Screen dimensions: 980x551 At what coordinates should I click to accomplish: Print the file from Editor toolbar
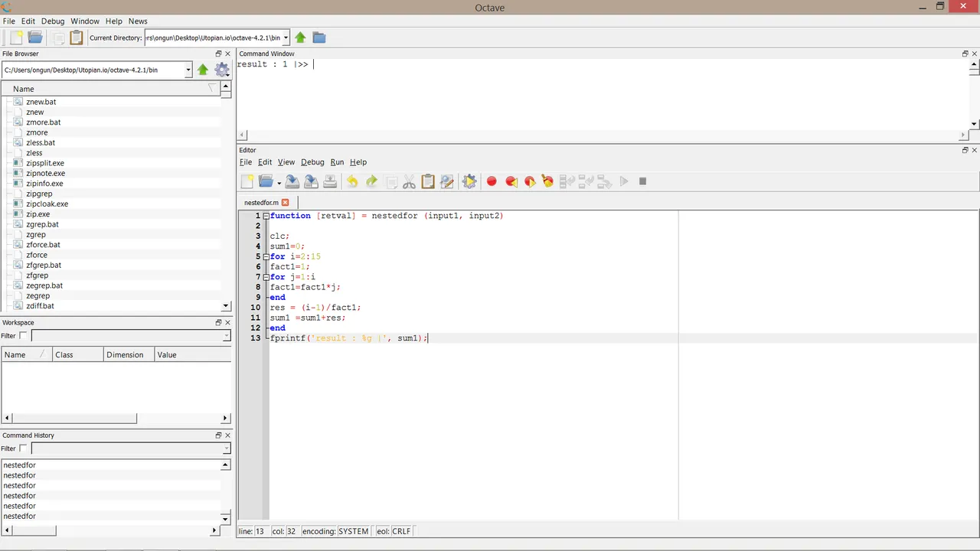[330, 181]
